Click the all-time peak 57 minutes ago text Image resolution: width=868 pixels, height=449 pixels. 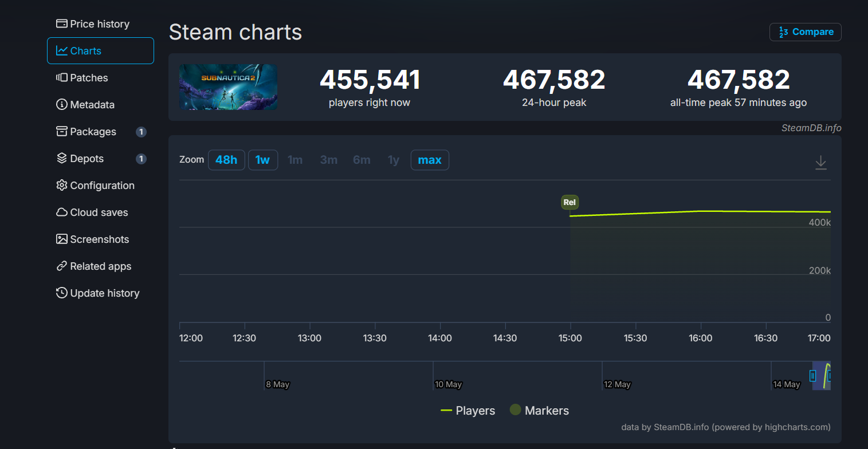(739, 103)
